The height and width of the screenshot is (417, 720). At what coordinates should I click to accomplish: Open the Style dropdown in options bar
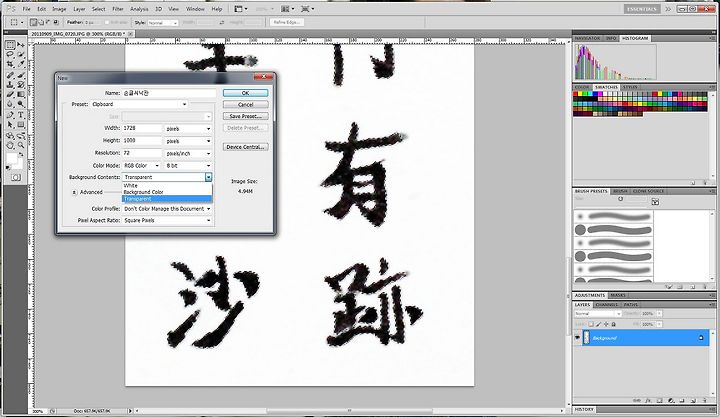pyautogui.click(x=163, y=23)
